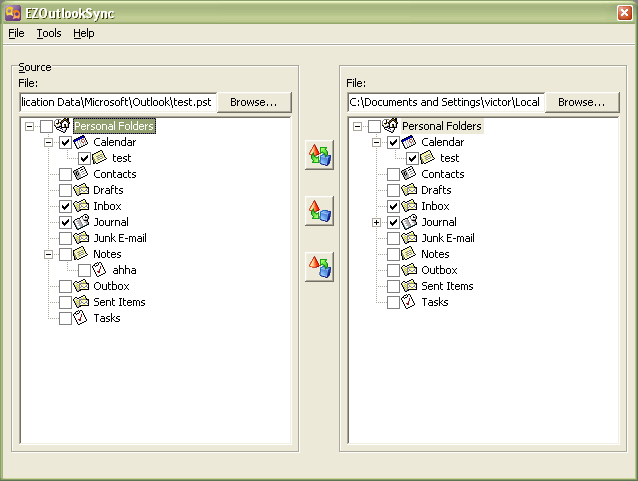Close the EZOutlookSync window
Screen dimensions: 638x481
625,13
